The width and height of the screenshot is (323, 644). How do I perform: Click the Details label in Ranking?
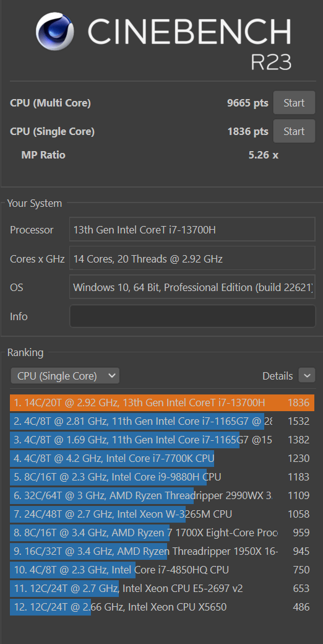pyautogui.click(x=277, y=376)
